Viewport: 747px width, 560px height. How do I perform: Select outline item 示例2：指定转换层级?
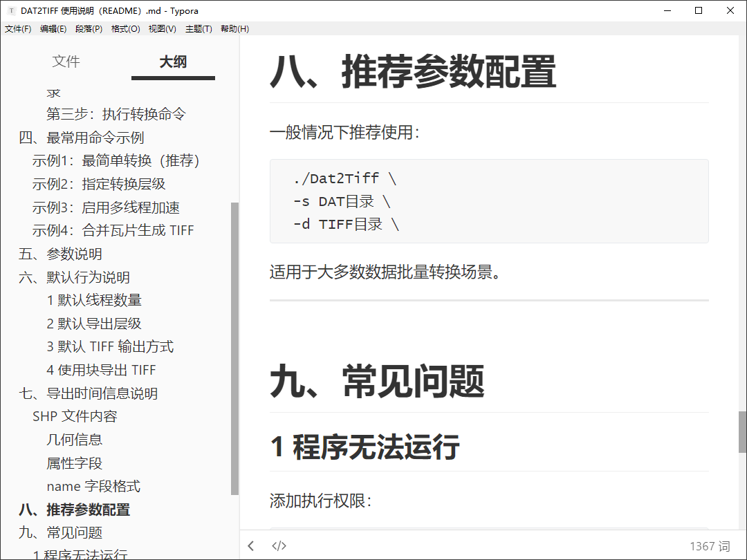coord(99,184)
